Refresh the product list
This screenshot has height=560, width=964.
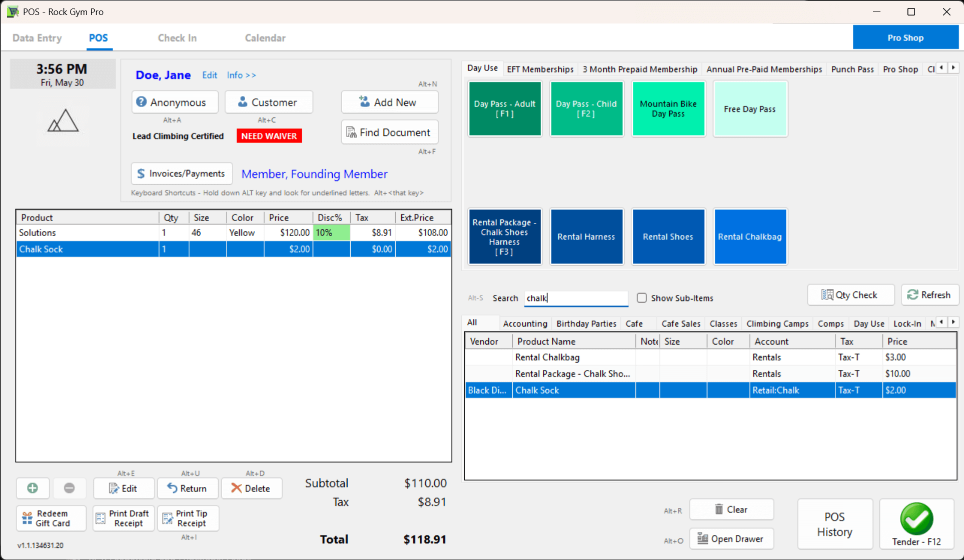click(929, 295)
